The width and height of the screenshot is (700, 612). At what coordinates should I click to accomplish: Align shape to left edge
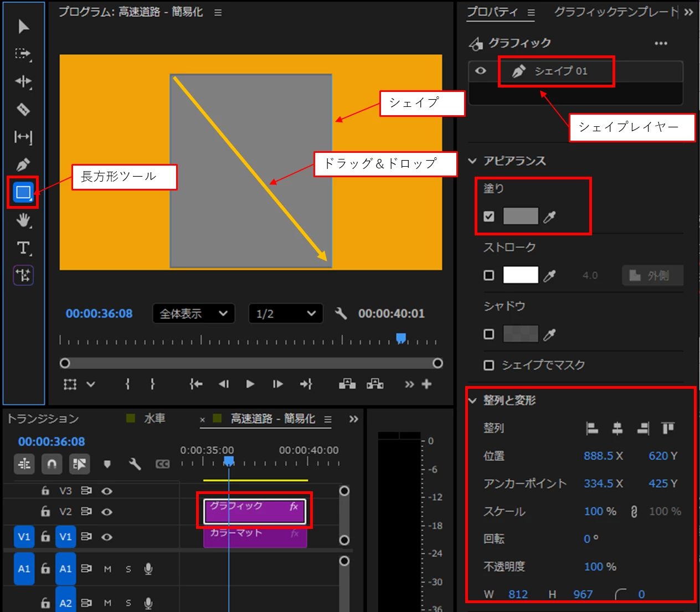pyautogui.click(x=592, y=428)
